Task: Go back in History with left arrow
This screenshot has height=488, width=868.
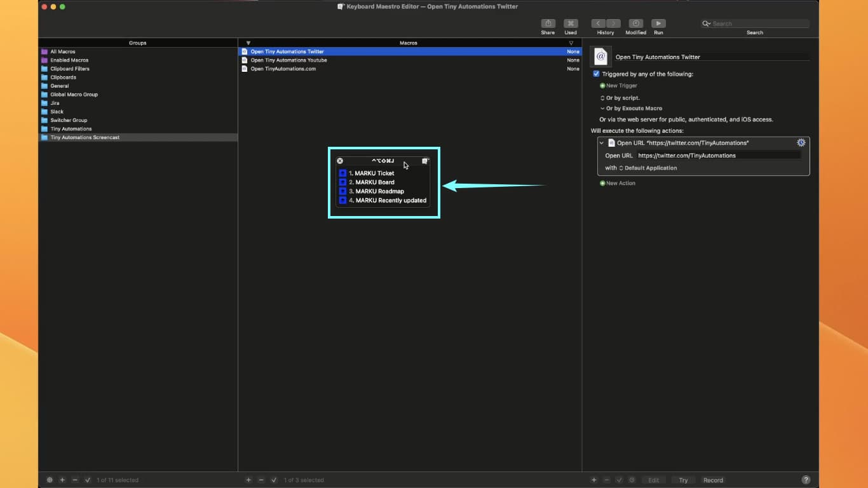Action: coord(598,24)
